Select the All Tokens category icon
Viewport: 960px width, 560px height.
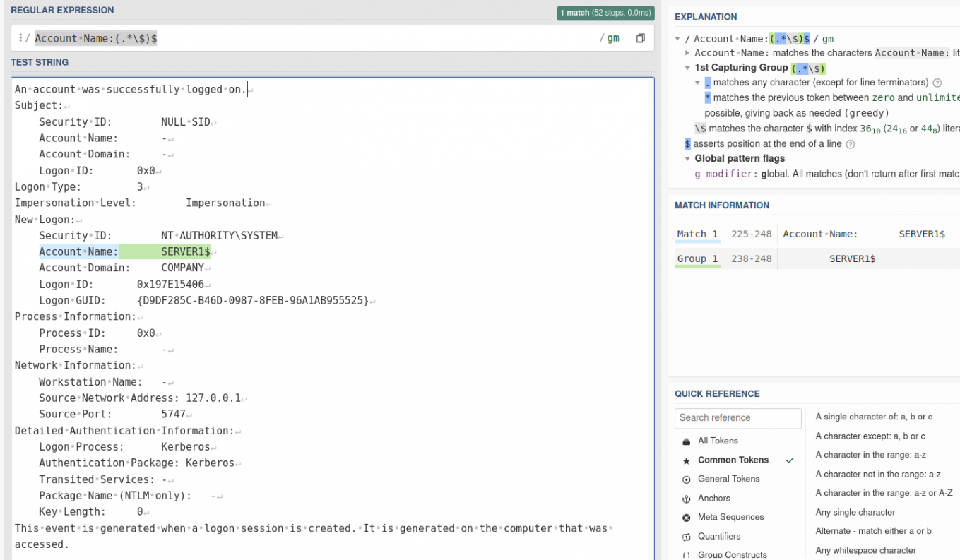click(686, 441)
